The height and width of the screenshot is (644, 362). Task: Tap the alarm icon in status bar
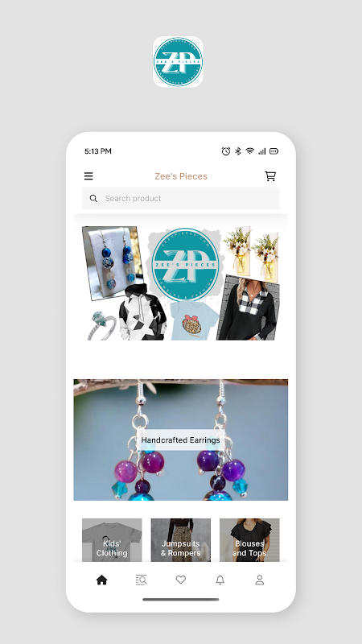(226, 151)
